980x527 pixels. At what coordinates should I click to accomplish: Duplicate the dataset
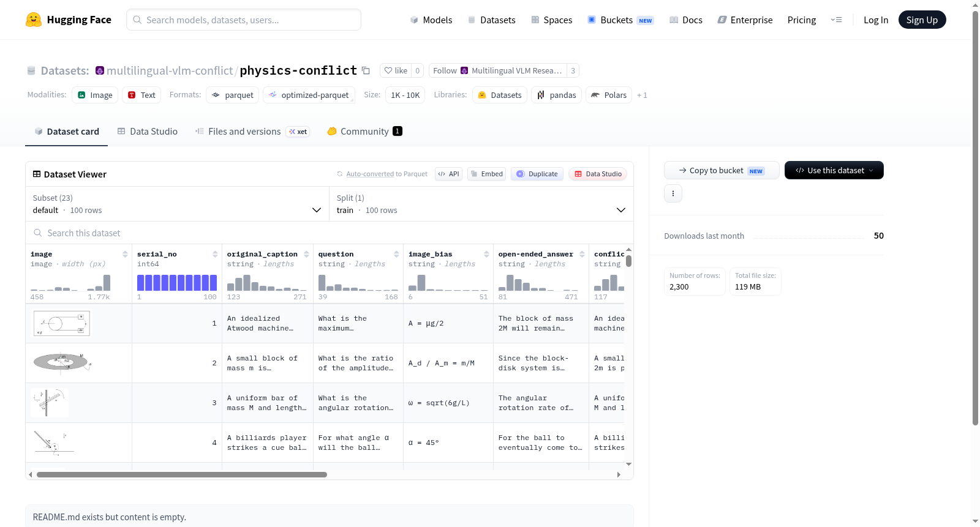537,174
